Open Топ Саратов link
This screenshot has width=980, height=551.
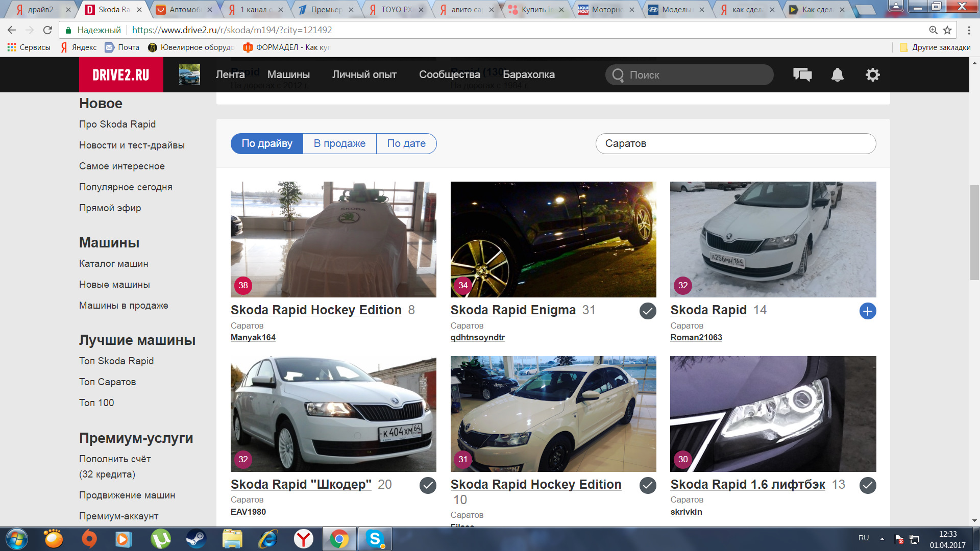click(x=107, y=382)
